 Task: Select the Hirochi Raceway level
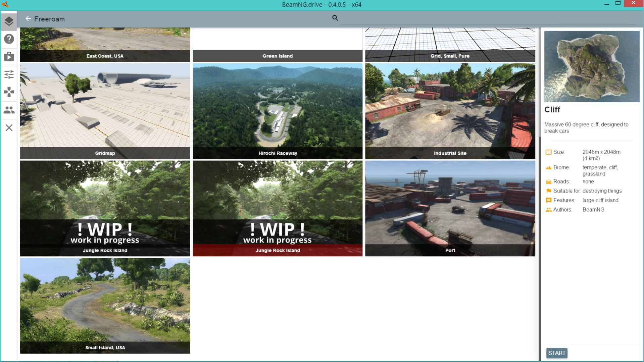point(278,111)
